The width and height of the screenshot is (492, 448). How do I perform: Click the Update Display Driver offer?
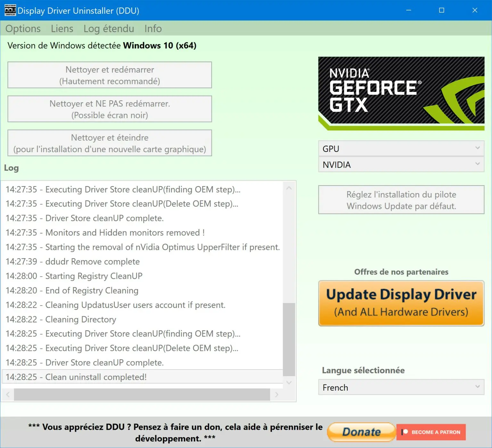click(x=401, y=303)
